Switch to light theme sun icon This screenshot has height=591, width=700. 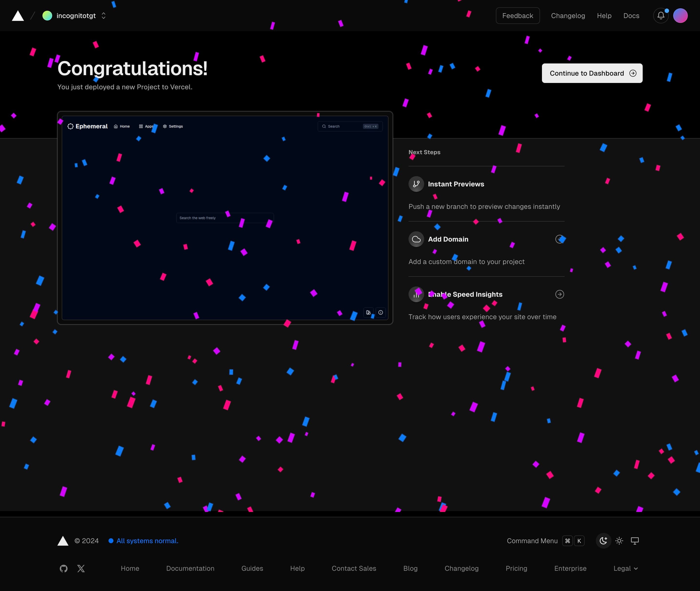(619, 541)
